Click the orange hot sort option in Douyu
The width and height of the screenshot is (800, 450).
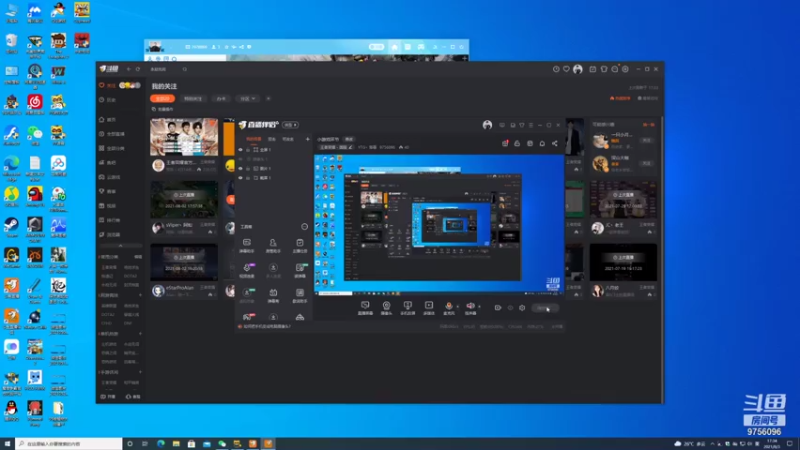click(x=620, y=98)
